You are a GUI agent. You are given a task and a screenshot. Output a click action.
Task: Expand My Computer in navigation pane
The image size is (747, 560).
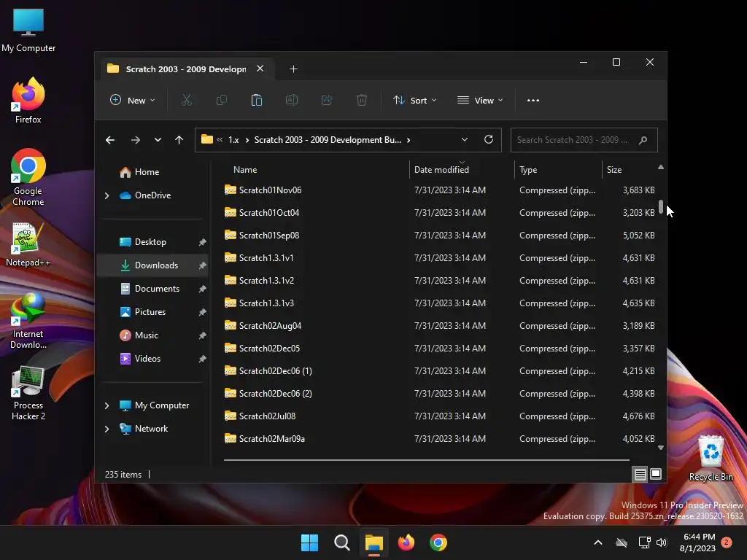[107, 405]
